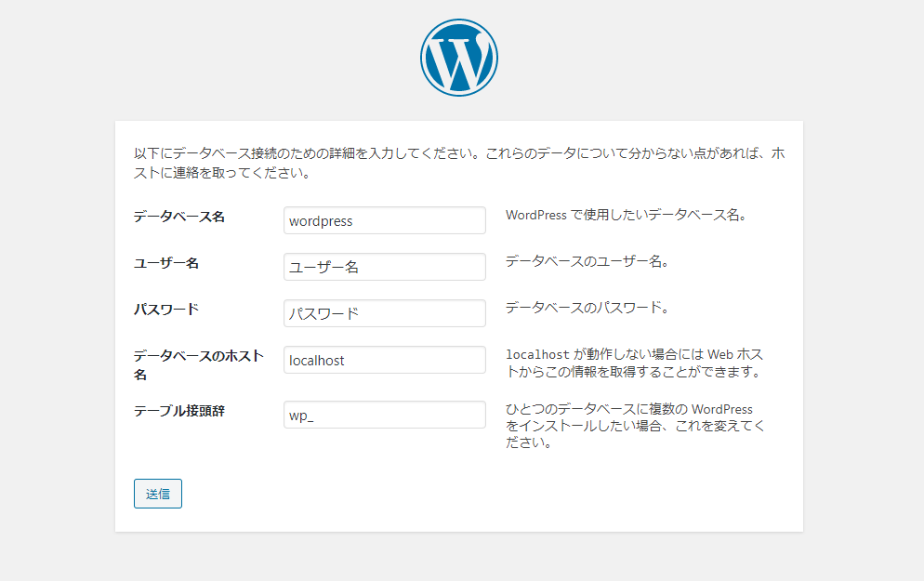The width and height of the screenshot is (924, 581).
Task: Click the データベースのホスト名 label
Action: pyautogui.click(x=199, y=365)
